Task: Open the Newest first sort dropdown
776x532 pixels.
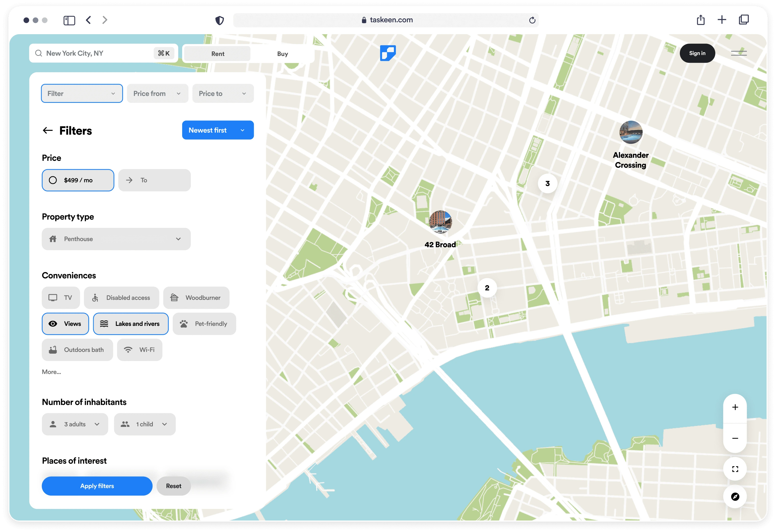Action: [218, 130]
